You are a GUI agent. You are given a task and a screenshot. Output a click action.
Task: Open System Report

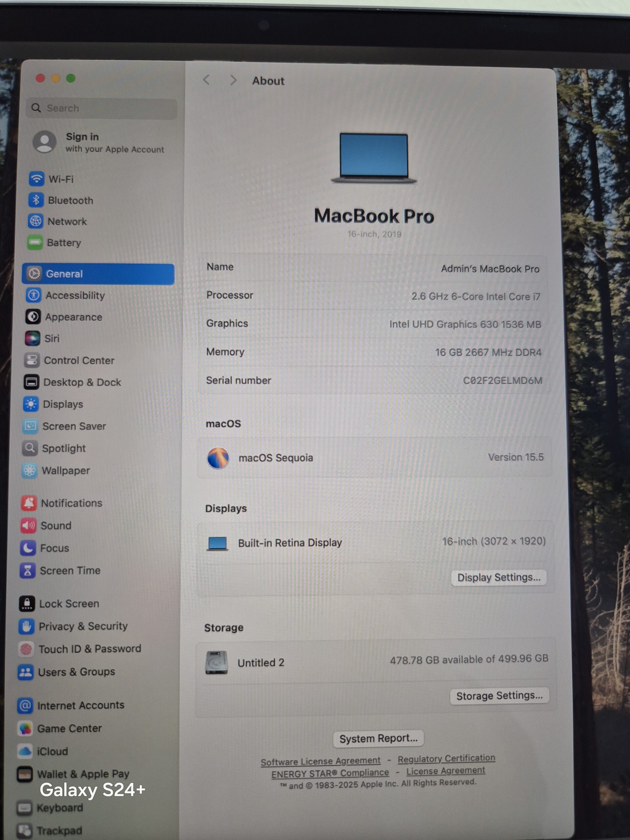coord(378,738)
